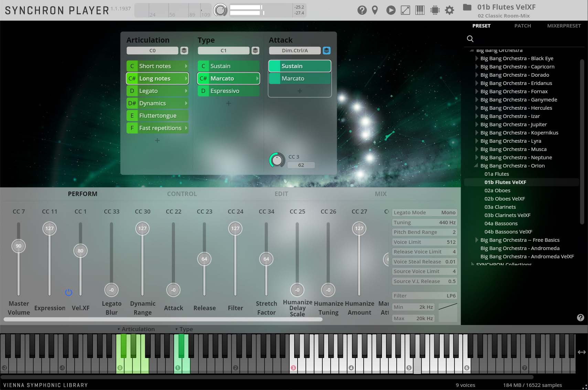Open the settings gear icon
The height and width of the screenshot is (390, 588).
(449, 10)
